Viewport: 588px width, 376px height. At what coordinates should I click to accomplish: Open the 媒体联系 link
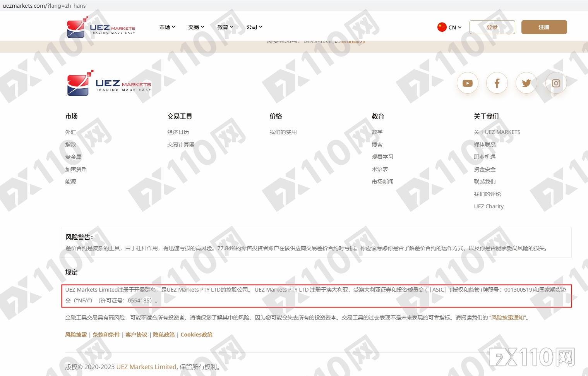click(x=485, y=144)
